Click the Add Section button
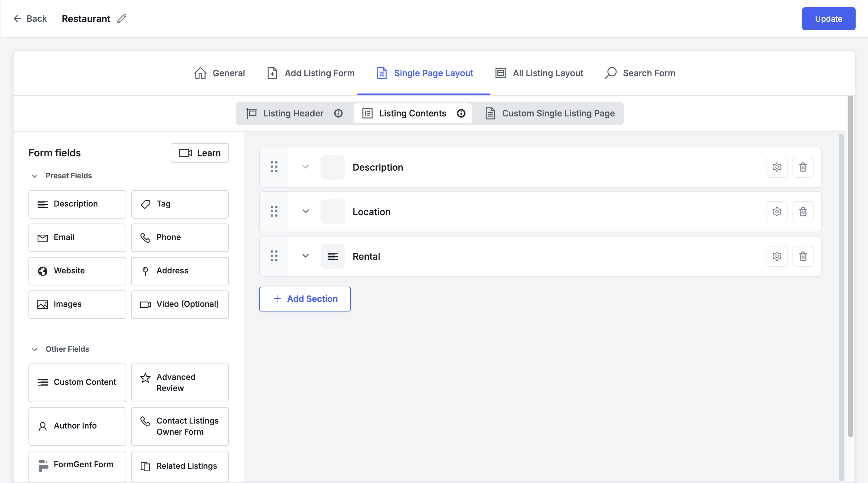This screenshot has width=868, height=483. point(305,299)
